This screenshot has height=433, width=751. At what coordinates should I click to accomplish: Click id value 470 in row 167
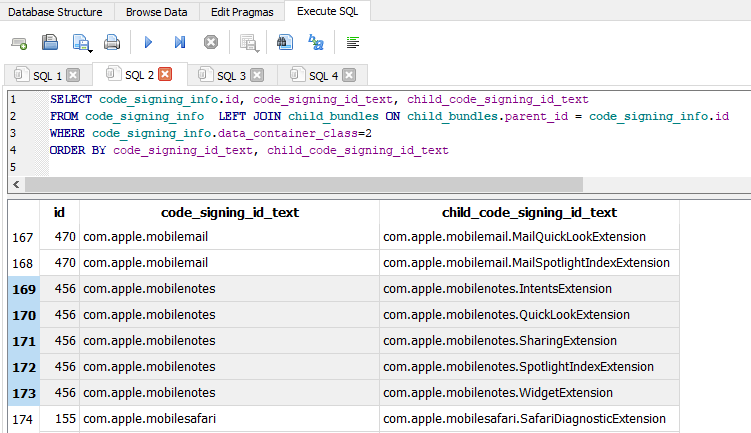(x=59, y=237)
